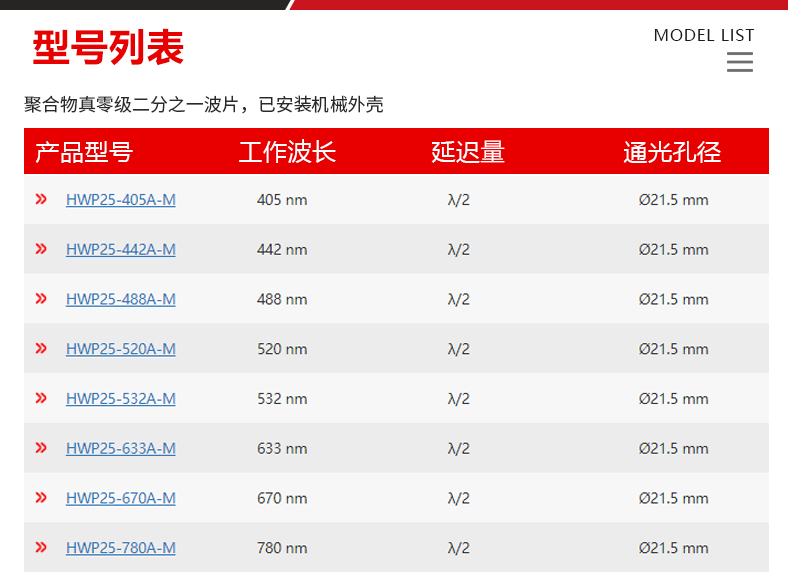Open the HWP25-633A-M product link
This screenshot has height=572, width=790.
(x=121, y=449)
